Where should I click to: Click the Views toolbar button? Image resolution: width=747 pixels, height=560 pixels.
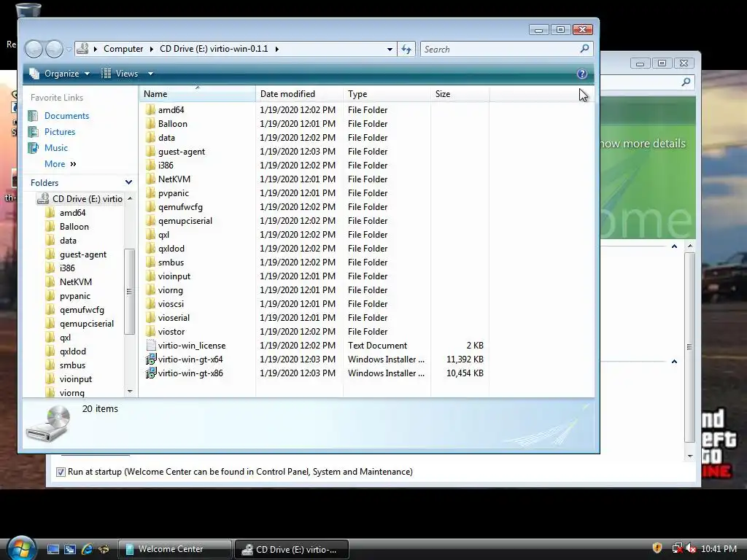click(120, 74)
